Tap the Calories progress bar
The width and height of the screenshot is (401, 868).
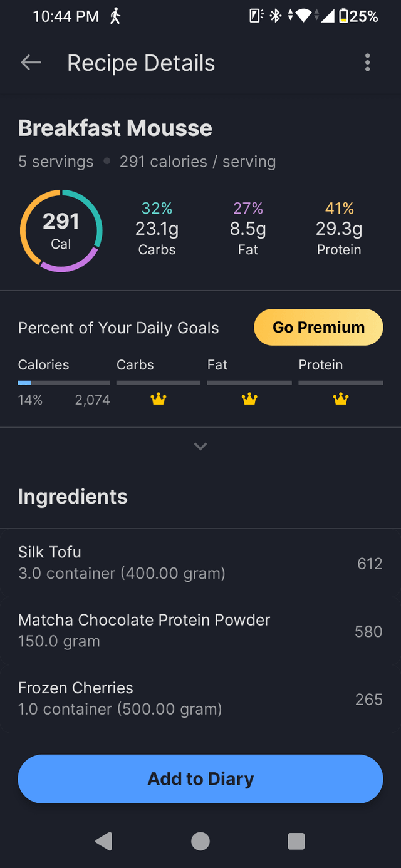(x=63, y=382)
